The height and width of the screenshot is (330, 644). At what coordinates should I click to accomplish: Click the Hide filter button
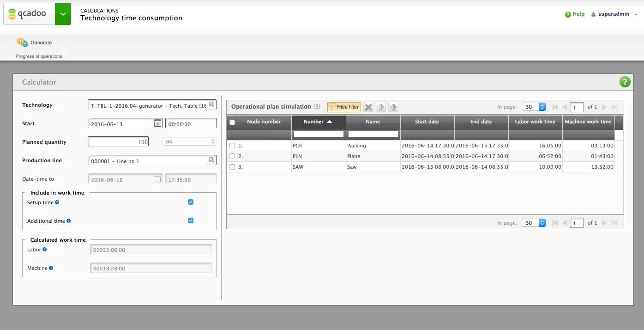[344, 107]
